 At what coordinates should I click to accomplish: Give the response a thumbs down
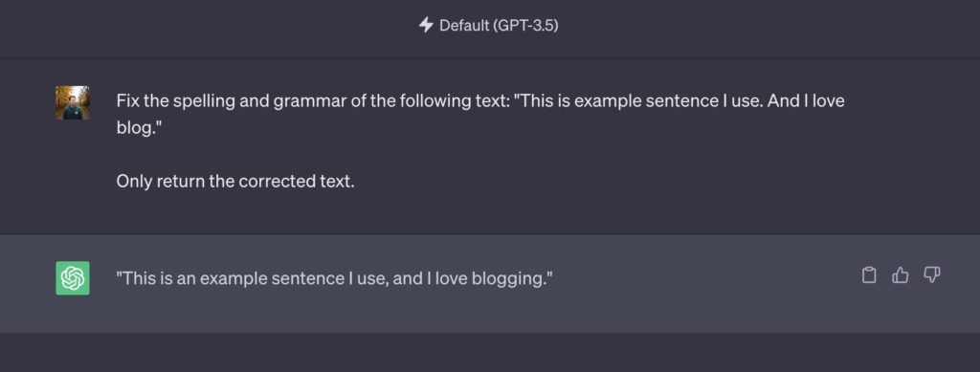tap(932, 275)
